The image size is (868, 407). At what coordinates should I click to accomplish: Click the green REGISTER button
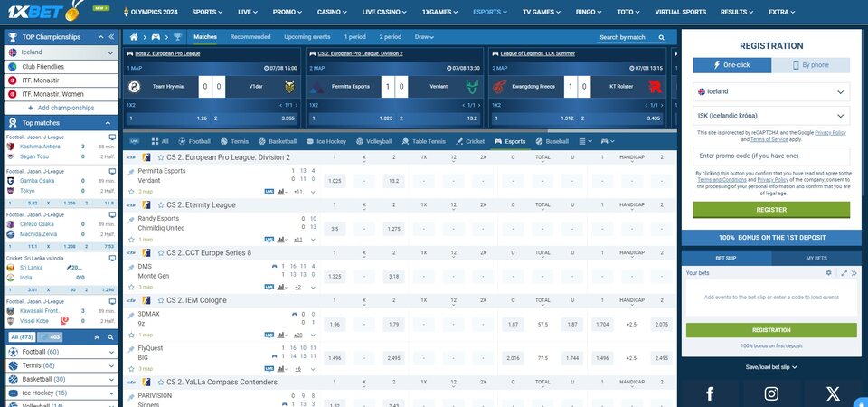(771, 210)
